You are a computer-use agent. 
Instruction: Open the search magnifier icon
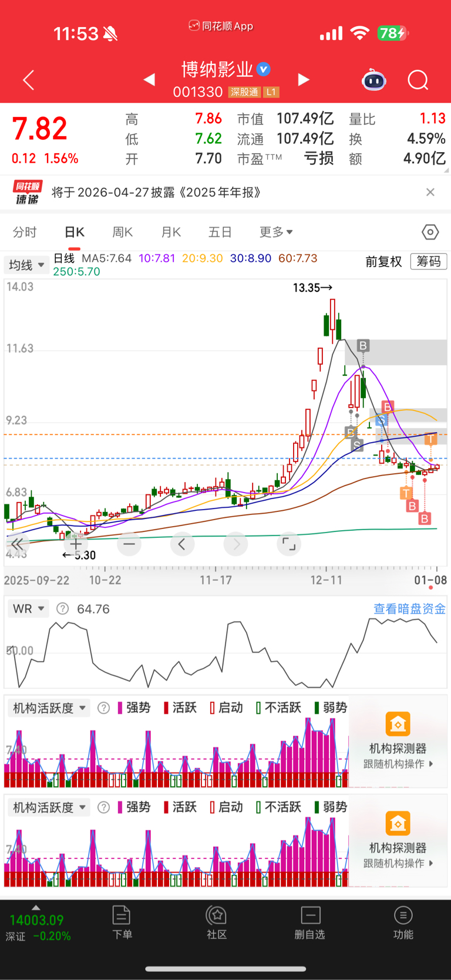pyautogui.click(x=418, y=80)
